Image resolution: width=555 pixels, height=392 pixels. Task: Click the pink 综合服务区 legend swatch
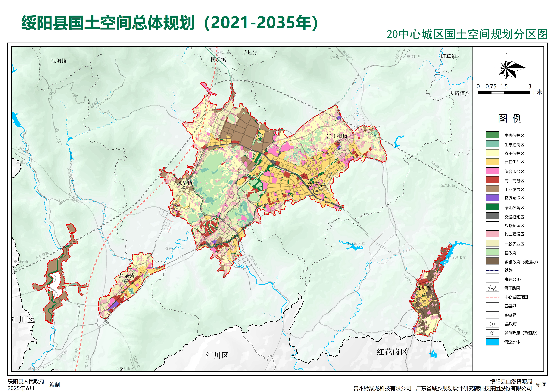[492, 171]
